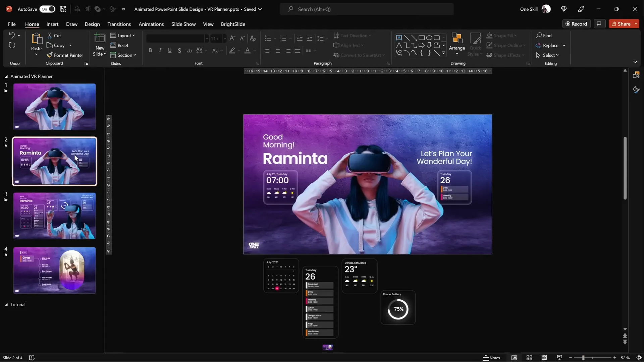Toggle the Notes pane
The image size is (644, 362).
click(491, 358)
